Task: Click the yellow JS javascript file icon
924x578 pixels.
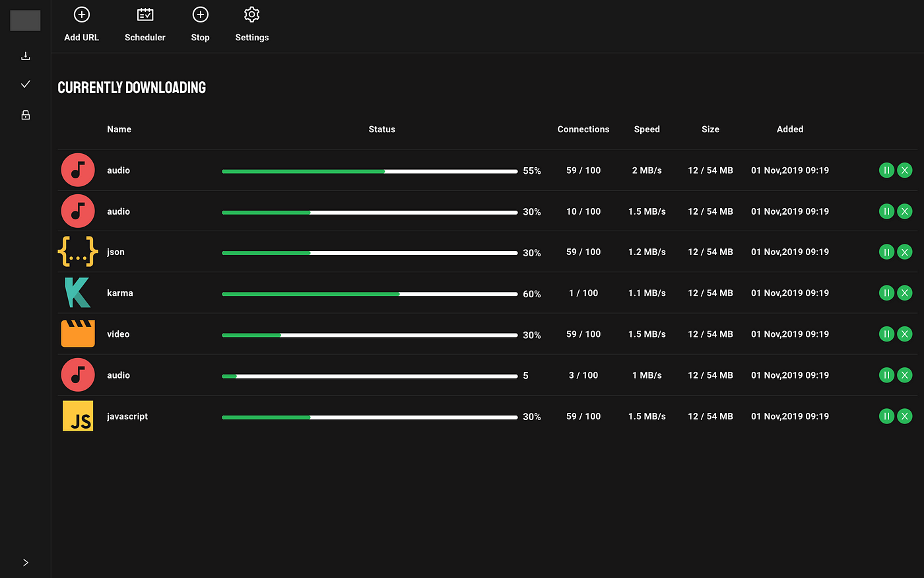Action: tap(78, 416)
